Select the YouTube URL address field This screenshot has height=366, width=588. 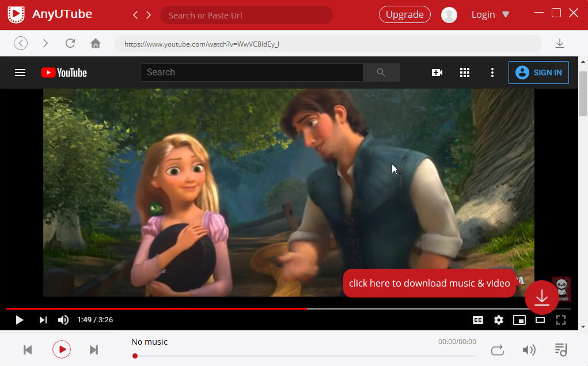pos(328,44)
